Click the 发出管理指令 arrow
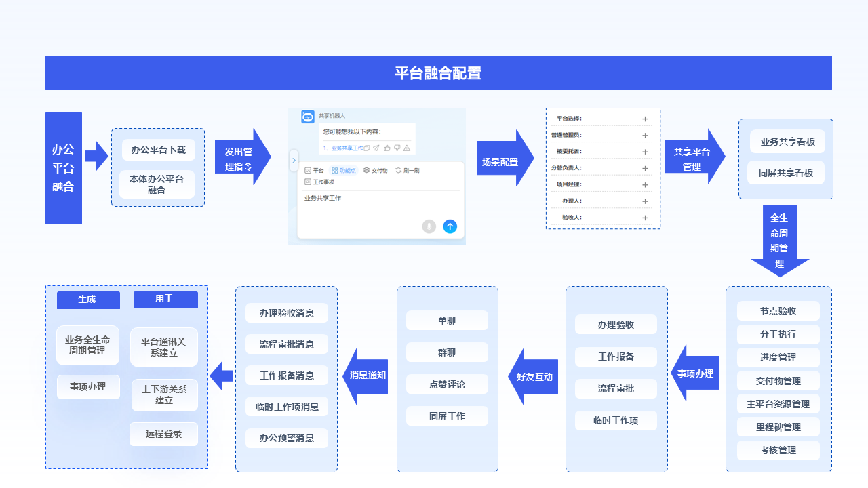The image size is (868, 488). tap(243, 157)
